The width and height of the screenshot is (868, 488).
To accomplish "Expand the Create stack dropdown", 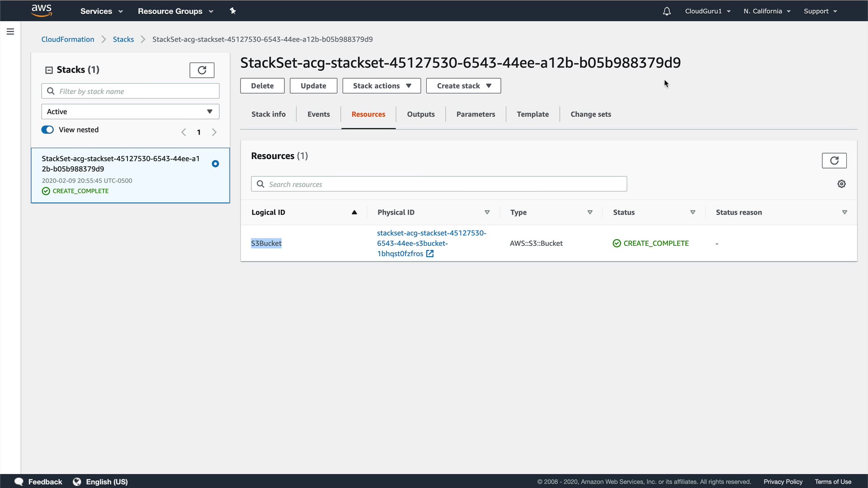I will click(463, 86).
